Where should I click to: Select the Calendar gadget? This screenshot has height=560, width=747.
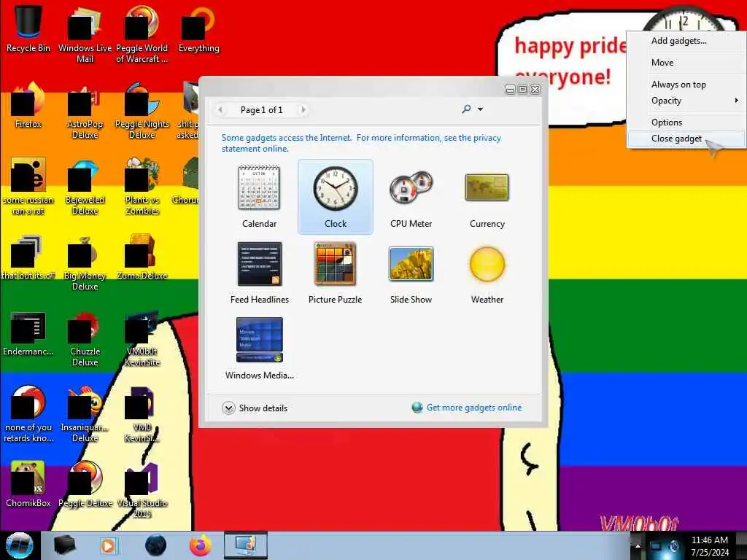(259, 196)
